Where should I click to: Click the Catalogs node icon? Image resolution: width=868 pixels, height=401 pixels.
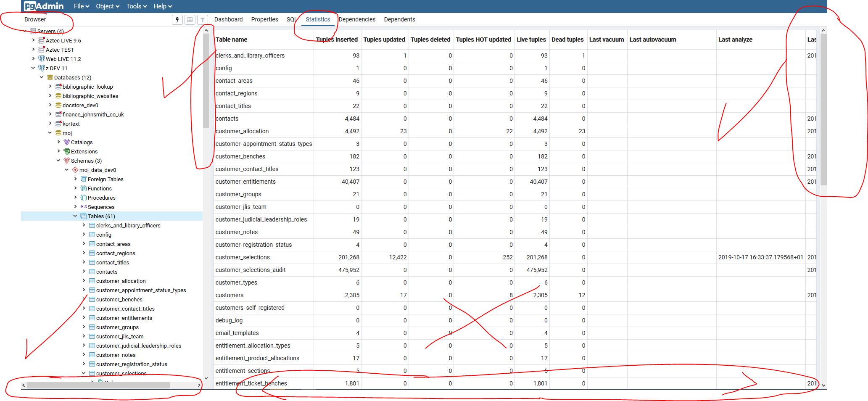tap(67, 142)
